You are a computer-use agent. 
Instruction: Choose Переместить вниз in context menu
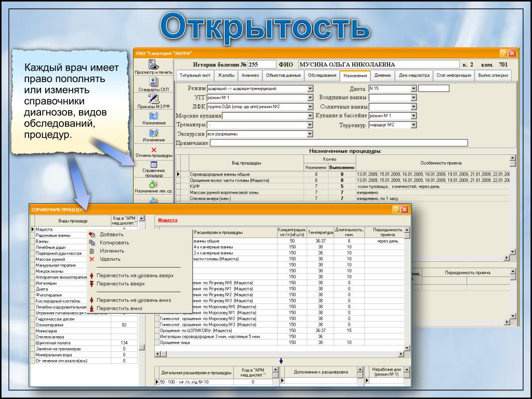pos(119,309)
